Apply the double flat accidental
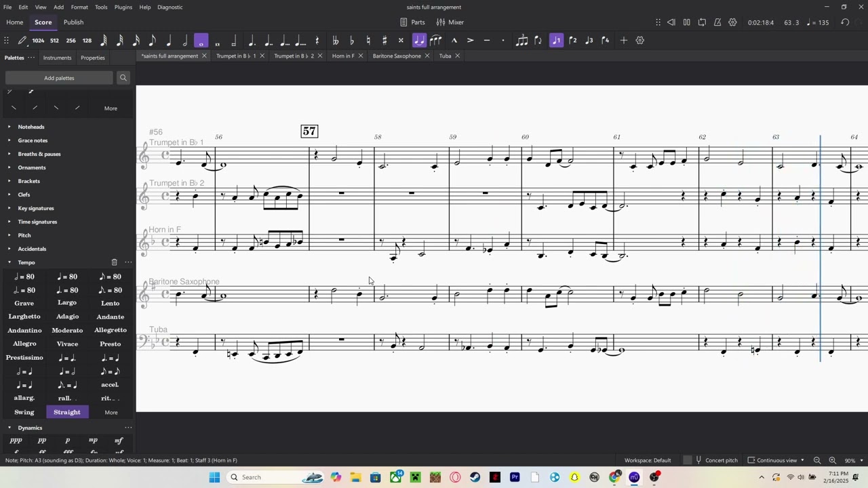The width and height of the screenshot is (868, 488). point(336,41)
